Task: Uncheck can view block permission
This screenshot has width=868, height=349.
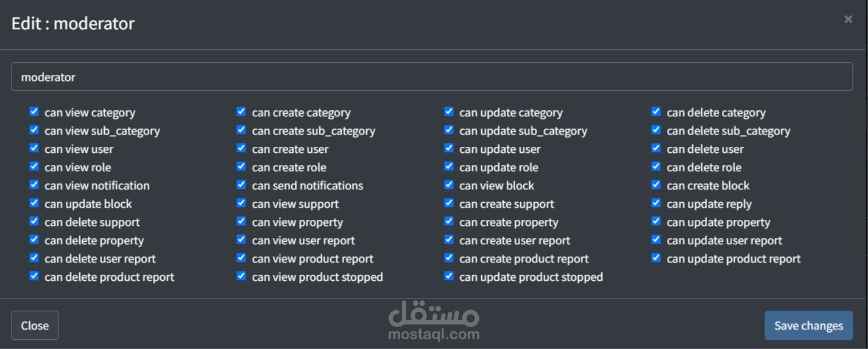Action: coord(449,185)
